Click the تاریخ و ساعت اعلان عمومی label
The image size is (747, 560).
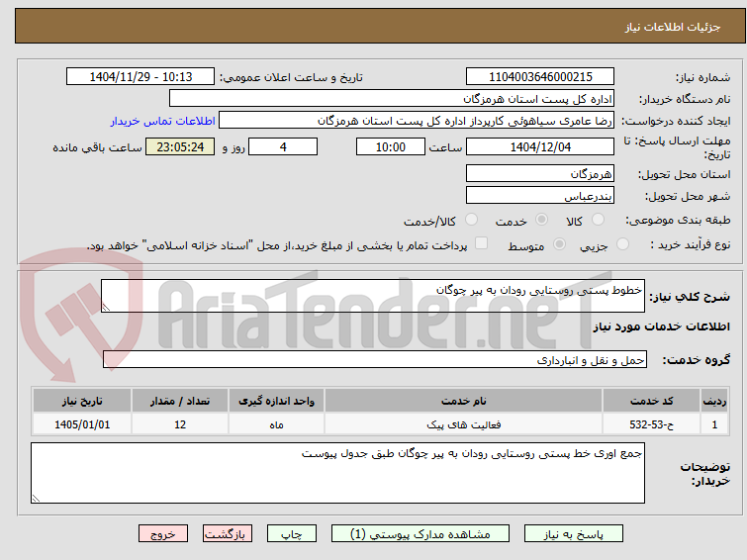coord(291,77)
